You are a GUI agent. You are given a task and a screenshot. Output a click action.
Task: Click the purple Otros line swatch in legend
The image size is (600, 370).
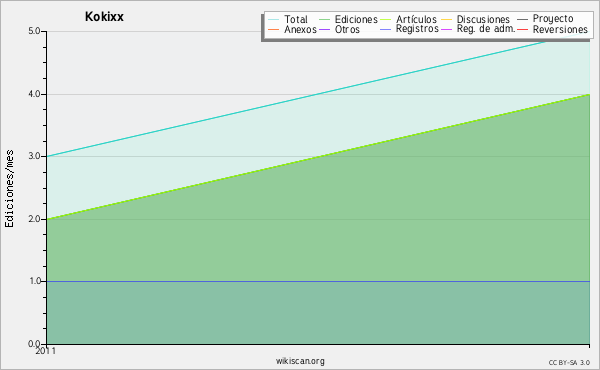tap(324, 30)
